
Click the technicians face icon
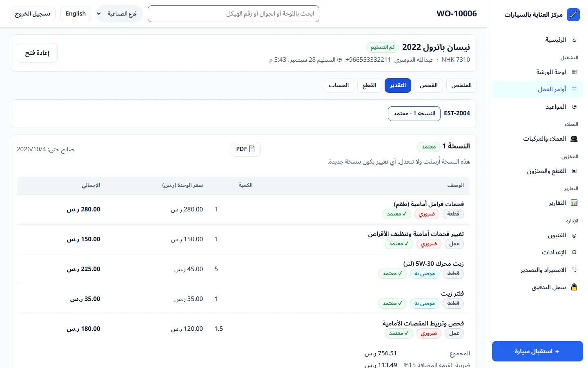(x=574, y=236)
